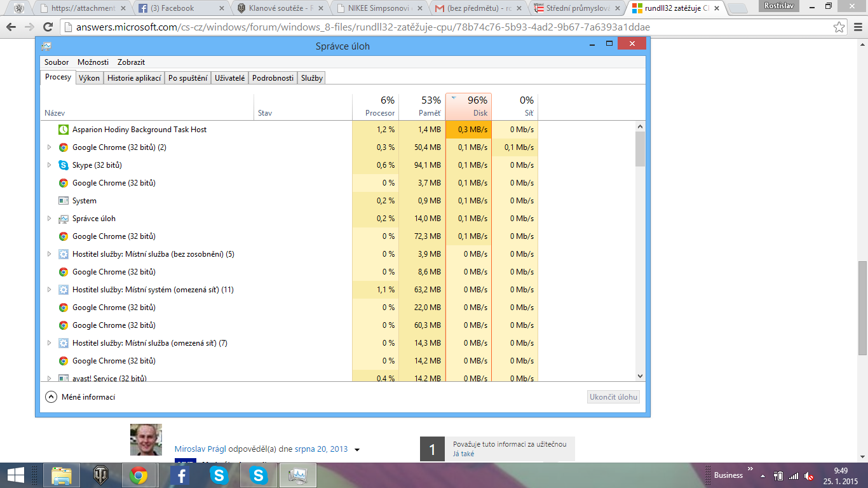Click the Chrome address bar URL
Screen dimensions: 868x488
click(363, 27)
